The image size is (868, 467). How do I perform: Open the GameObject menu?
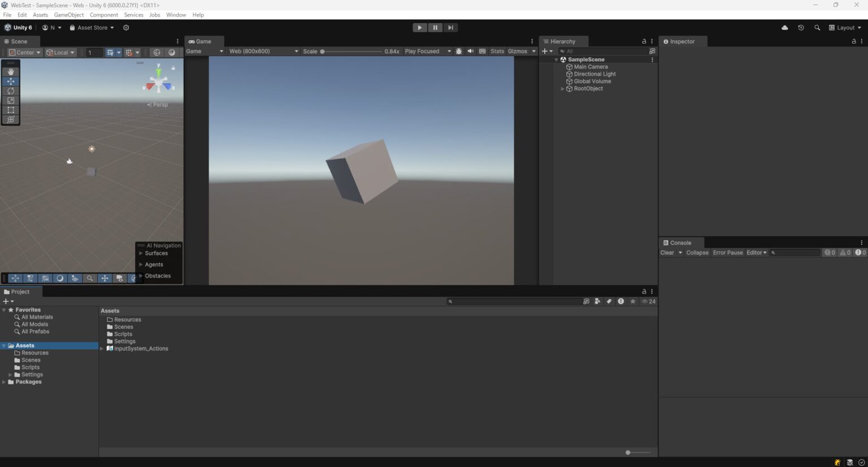coord(68,15)
